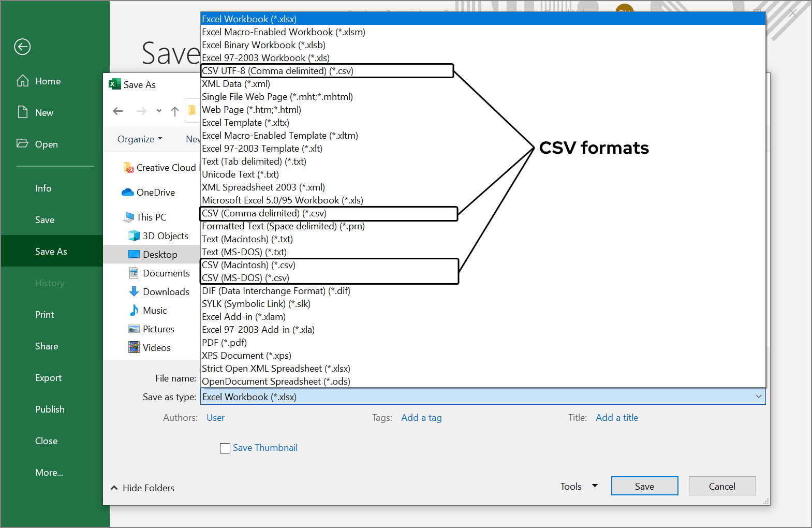Open the Organize dropdown menu

[x=140, y=139]
